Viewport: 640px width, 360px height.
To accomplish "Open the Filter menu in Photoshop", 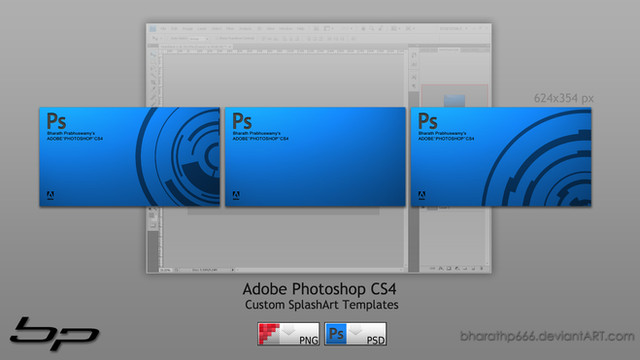I will pos(230,29).
